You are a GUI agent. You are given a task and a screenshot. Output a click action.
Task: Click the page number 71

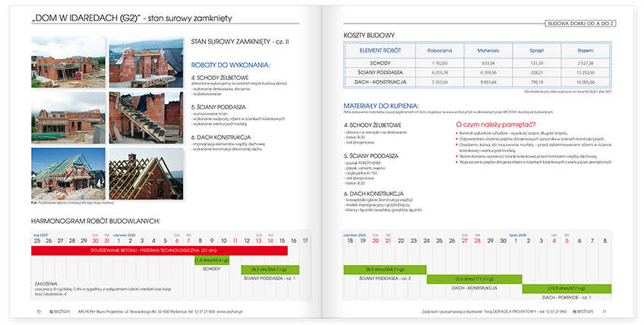[605, 312]
